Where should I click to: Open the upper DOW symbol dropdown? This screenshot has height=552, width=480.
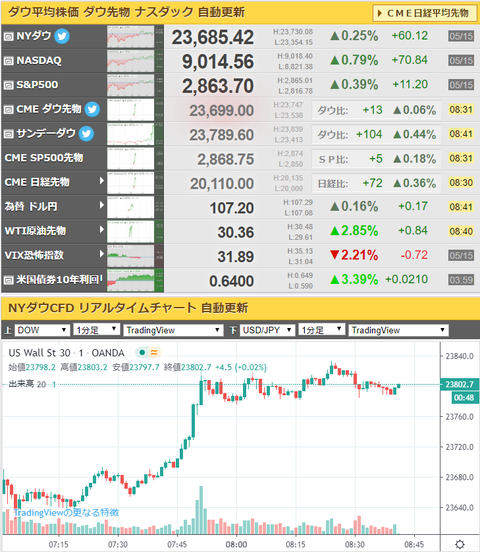tap(42, 330)
